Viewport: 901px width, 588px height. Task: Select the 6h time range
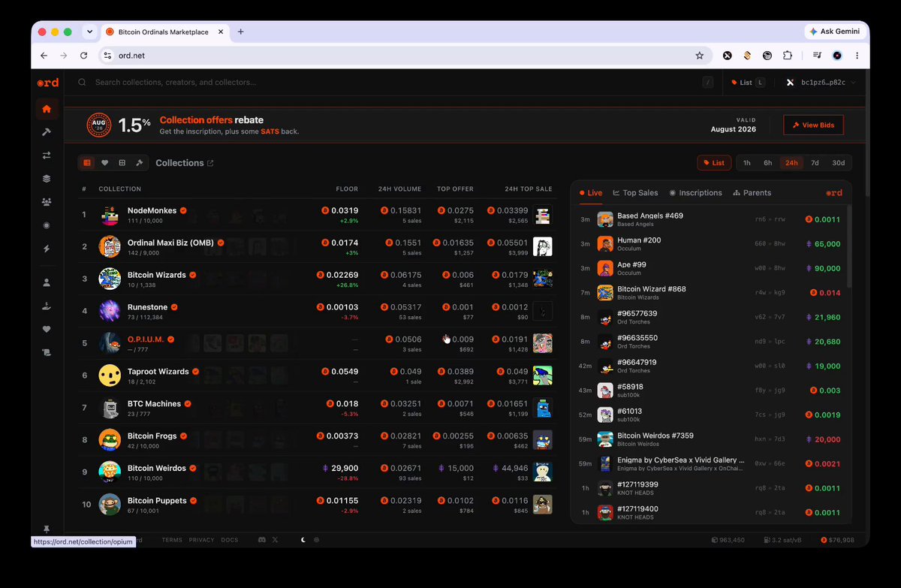[767, 163]
